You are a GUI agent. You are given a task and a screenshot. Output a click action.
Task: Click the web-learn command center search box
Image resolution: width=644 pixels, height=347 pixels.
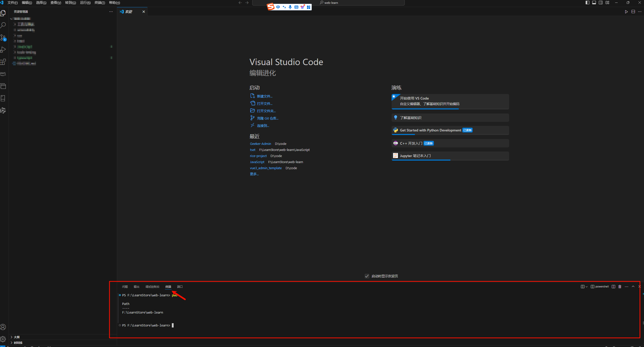(x=328, y=3)
